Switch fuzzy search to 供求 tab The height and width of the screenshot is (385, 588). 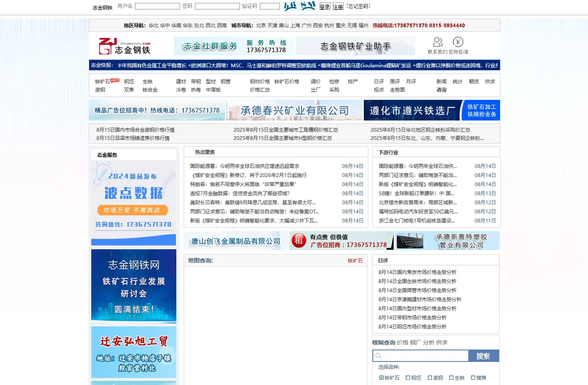click(441, 342)
